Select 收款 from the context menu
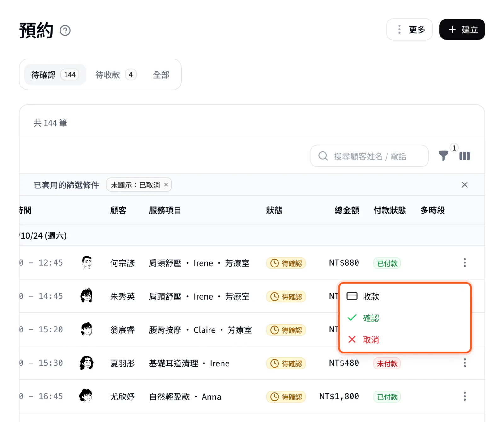504x422 pixels. (404, 296)
